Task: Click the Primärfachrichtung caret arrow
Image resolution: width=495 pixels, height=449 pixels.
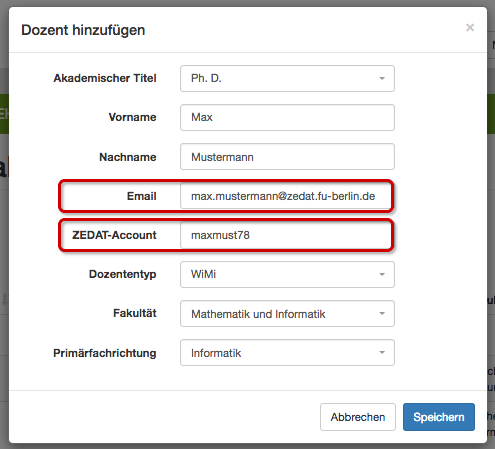Action: tap(382, 353)
